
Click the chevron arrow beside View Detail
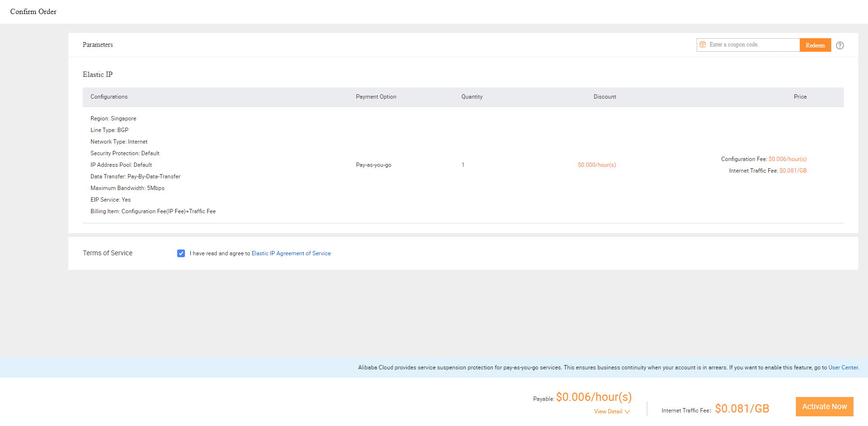pyautogui.click(x=627, y=411)
